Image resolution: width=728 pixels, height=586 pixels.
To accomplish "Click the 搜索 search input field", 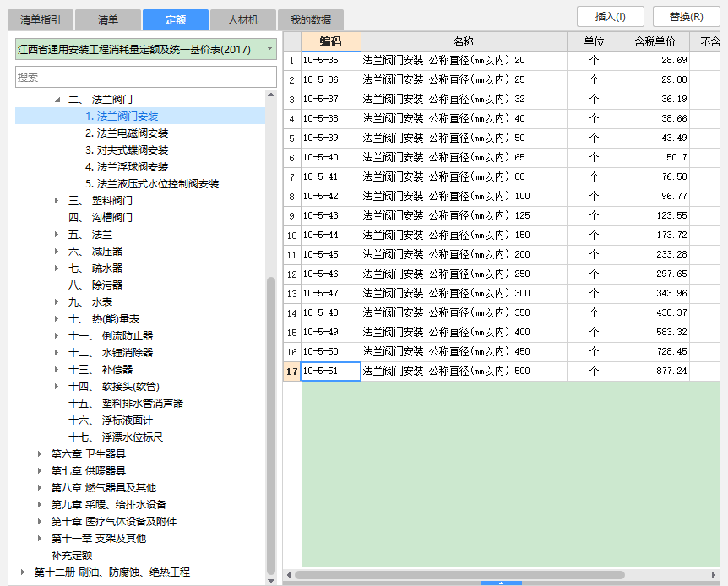I will tap(145, 77).
